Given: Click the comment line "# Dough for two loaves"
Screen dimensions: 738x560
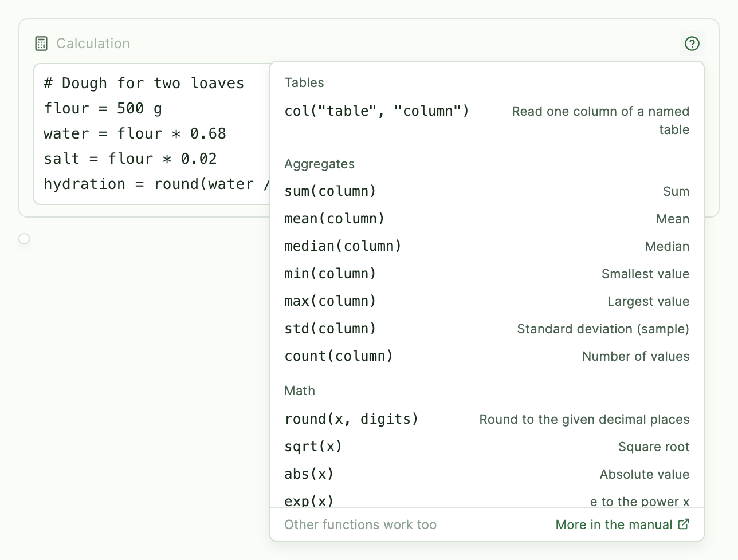Looking at the screenshot, I should [x=144, y=84].
